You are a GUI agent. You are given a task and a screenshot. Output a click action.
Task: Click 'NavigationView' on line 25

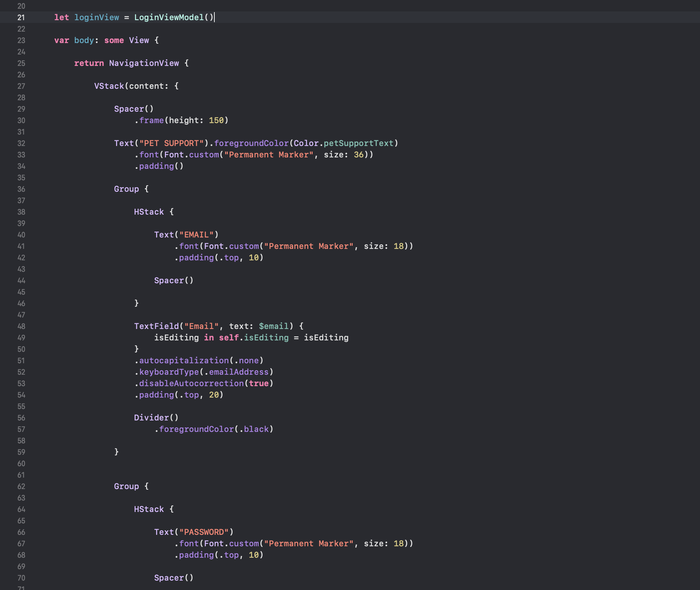144,63
